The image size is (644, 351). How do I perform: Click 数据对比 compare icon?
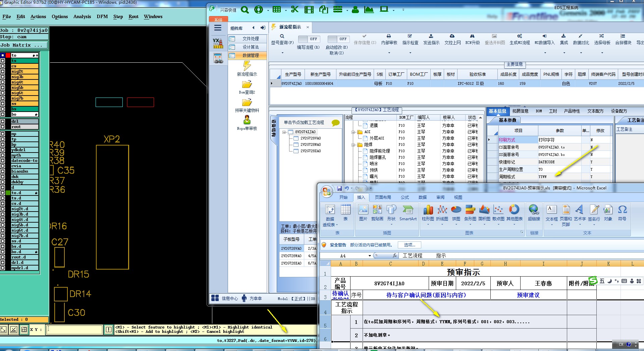(x=581, y=36)
